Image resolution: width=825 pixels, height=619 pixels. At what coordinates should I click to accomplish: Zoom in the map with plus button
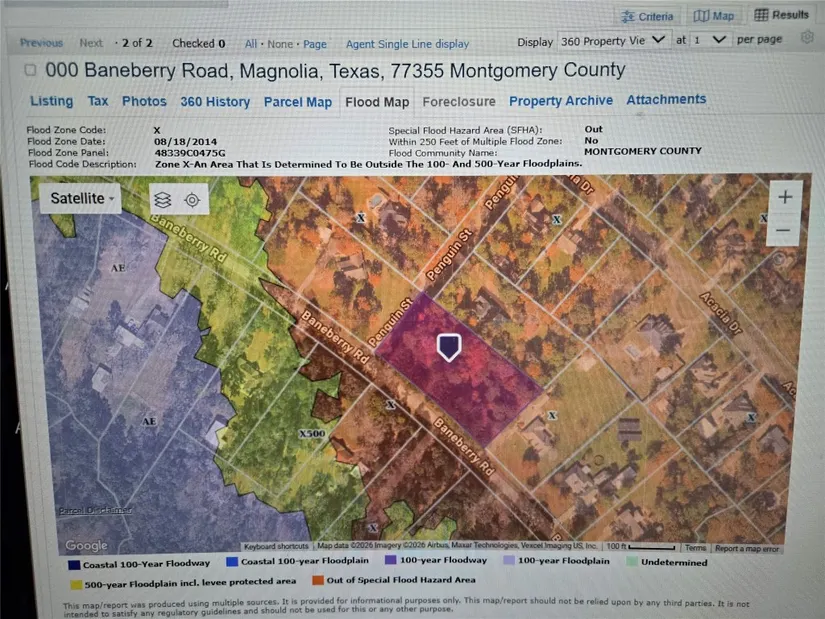785,197
